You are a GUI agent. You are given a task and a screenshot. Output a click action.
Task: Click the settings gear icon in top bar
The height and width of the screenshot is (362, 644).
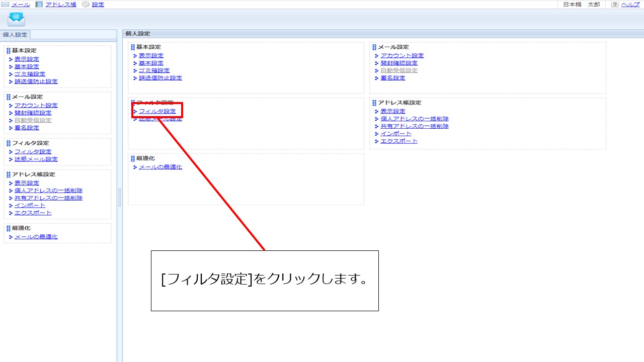tap(86, 5)
